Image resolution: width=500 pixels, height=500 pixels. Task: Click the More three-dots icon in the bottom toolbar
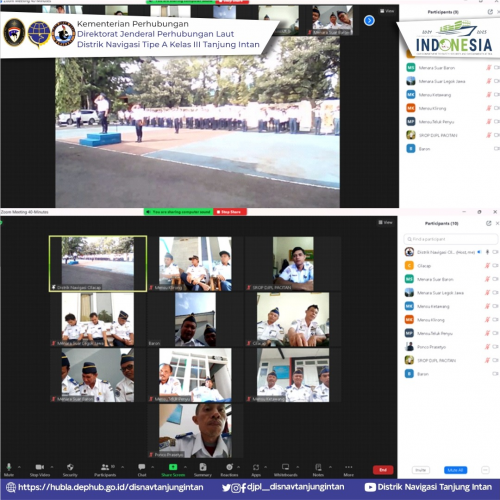pos(349,467)
